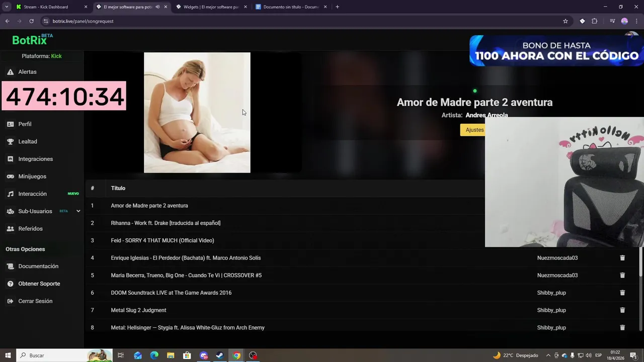644x362 pixels.
Task: Open File Explorer from taskbar
Action: point(171,355)
